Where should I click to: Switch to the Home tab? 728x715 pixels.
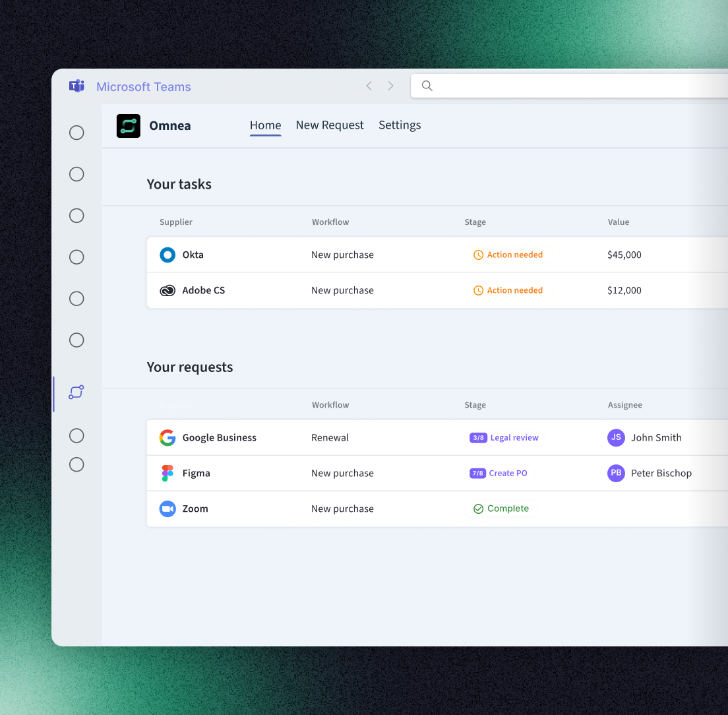click(x=266, y=125)
